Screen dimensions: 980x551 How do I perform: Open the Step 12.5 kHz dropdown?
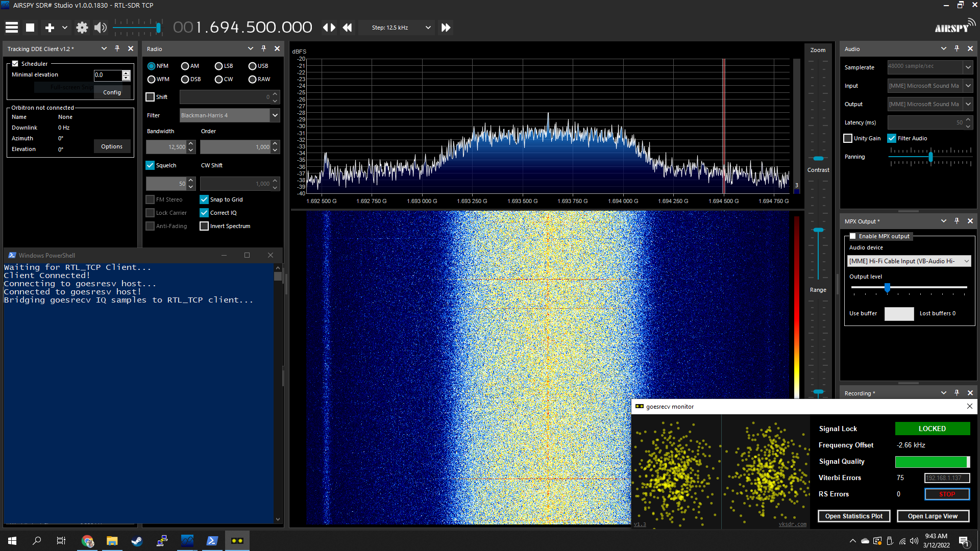pyautogui.click(x=428, y=28)
